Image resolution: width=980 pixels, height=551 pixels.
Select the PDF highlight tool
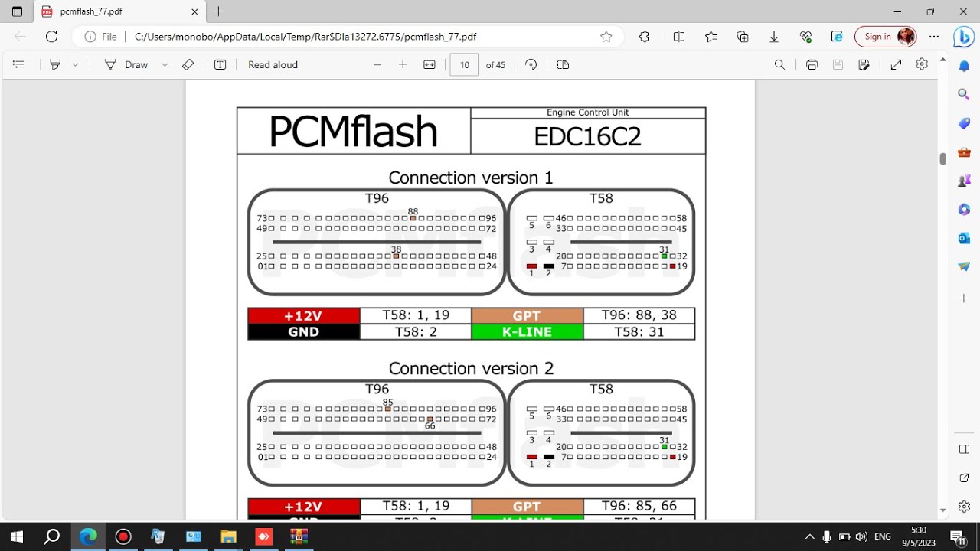click(55, 65)
